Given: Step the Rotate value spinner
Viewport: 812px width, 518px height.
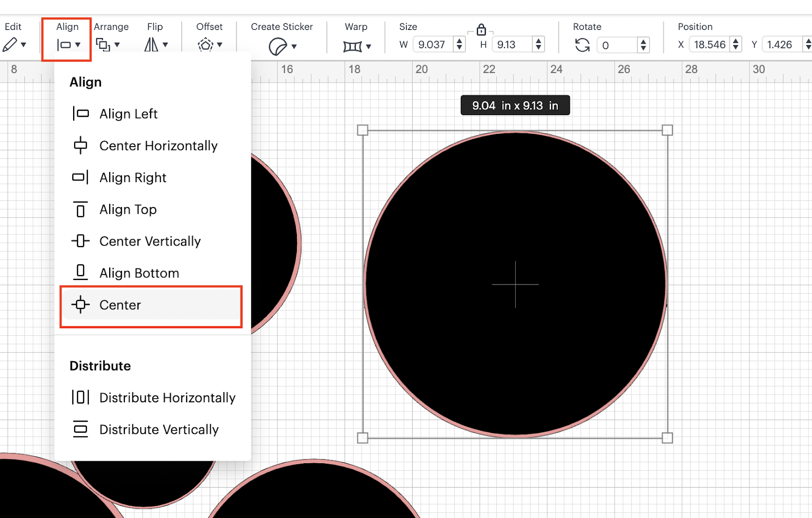Looking at the screenshot, I should pos(644,45).
